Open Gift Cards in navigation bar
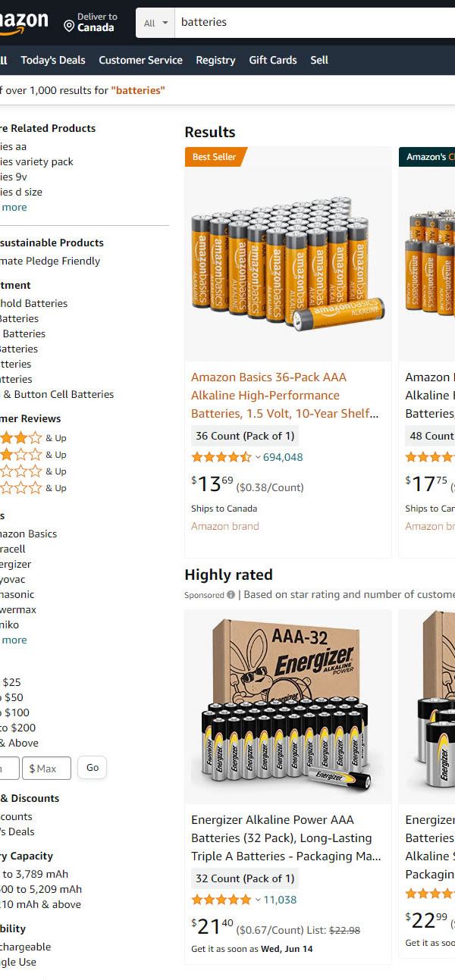The height and width of the screenshot is (980, 455). [x=273, y=60]
